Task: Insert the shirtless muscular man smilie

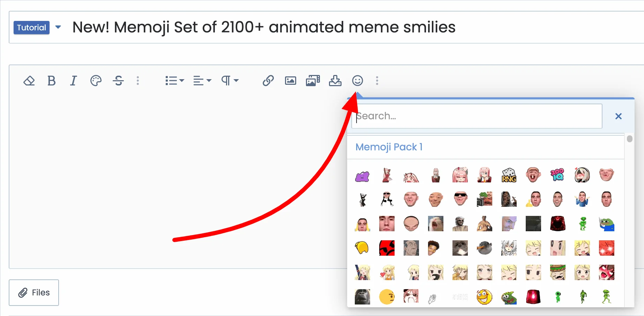Action: (x=485, y=224)
